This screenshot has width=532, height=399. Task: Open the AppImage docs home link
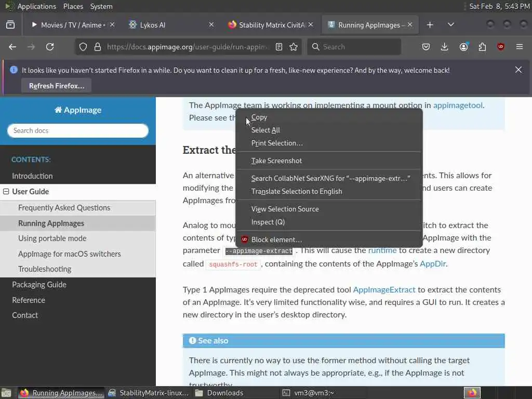coord(78,110)
